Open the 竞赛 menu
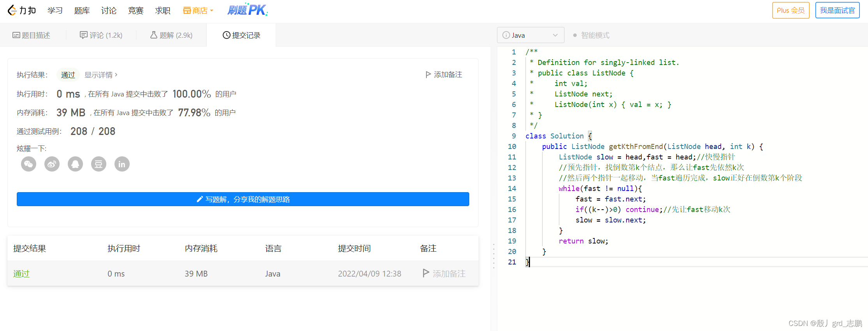This screenshot has width=868, height=331. (x=136, y=11)
